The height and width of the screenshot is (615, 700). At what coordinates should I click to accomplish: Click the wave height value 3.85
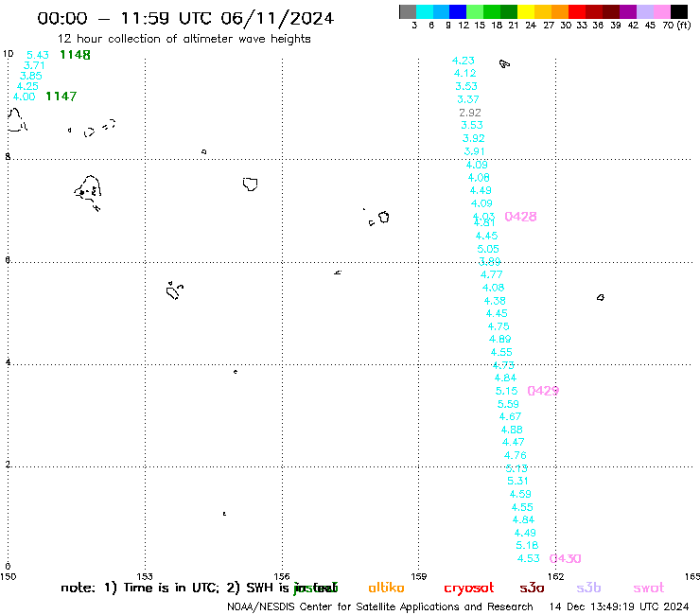[31, 76]
